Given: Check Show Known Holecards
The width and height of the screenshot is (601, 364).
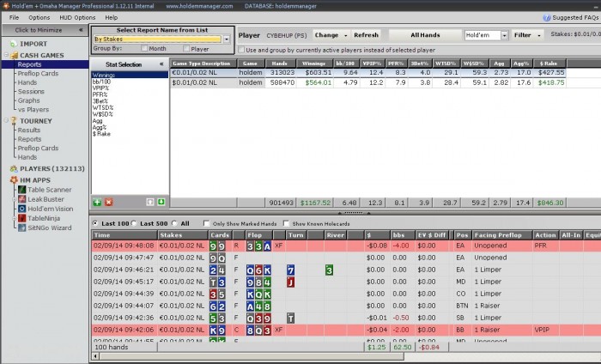Looking at the screenshot, I should click(x=286, y=223).
